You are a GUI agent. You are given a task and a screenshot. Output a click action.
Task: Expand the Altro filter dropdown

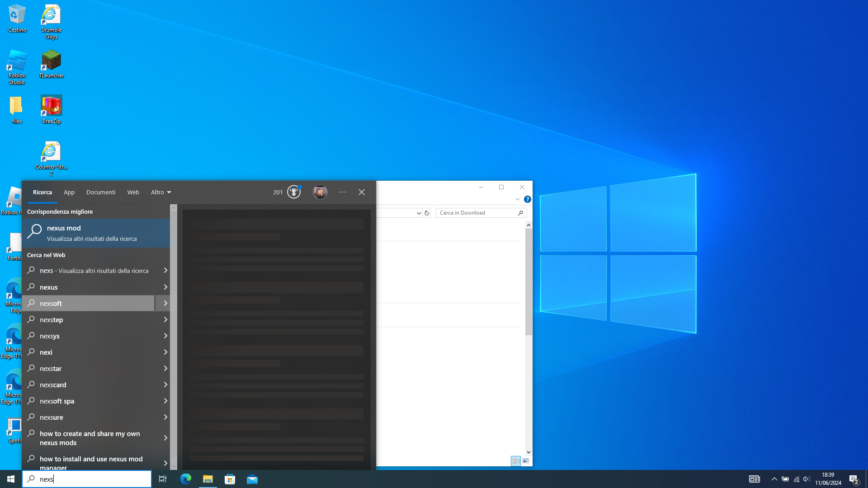tap(161, 192)
